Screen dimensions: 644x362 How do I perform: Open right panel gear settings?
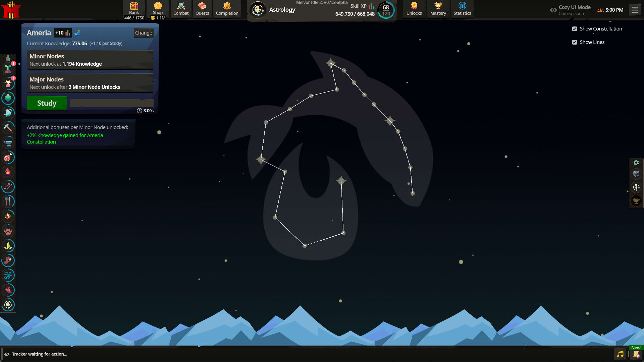[x=636, y=163]
